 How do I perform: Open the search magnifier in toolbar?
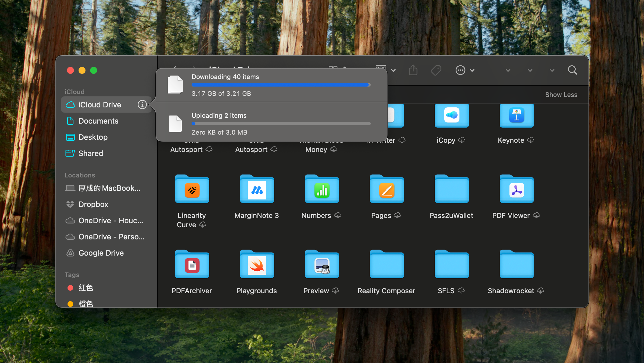(572, 70)
